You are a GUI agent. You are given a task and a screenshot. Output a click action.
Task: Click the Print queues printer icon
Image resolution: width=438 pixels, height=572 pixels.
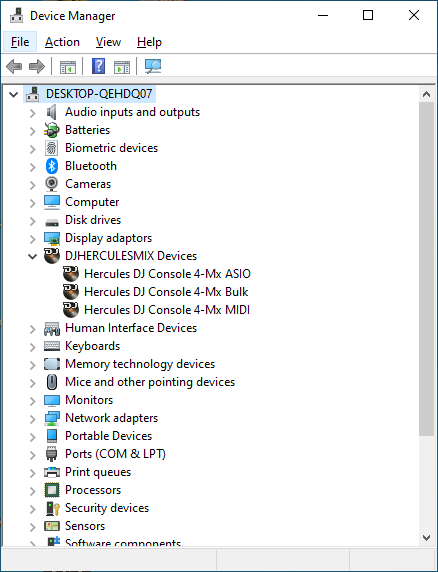(52, 472)
